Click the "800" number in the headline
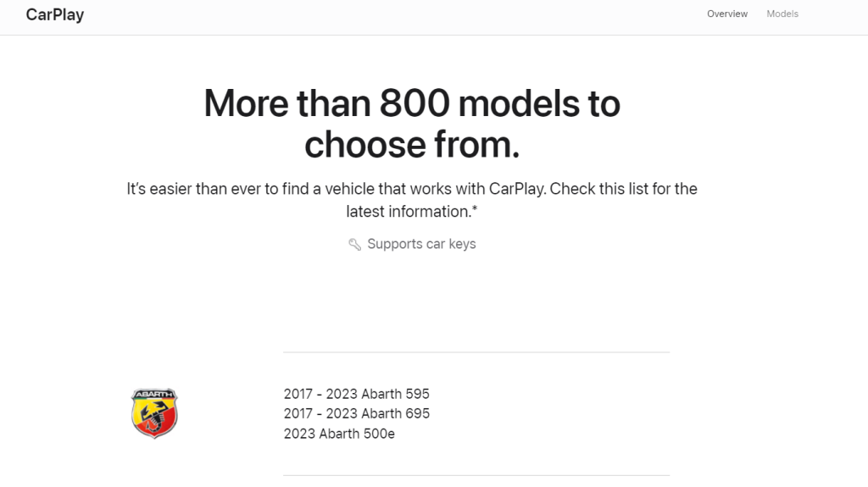 pos(413,103)
